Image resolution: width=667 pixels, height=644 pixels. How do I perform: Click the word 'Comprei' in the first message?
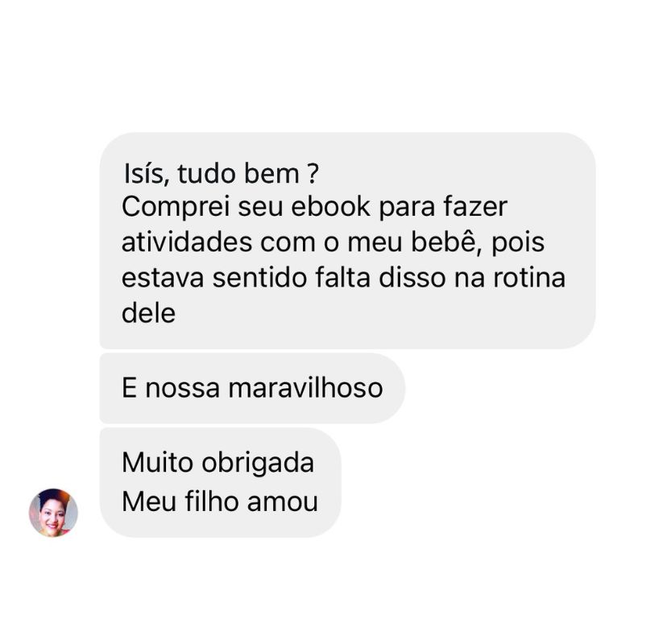(x=176, y=208)
